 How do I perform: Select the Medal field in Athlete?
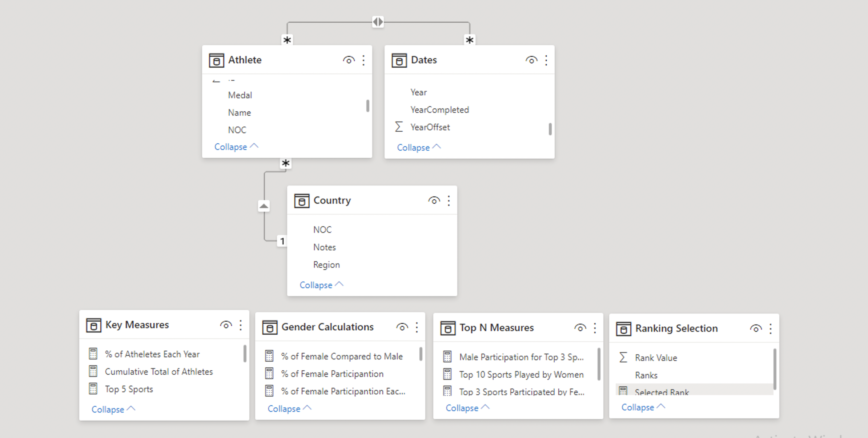tap(240, 95)
